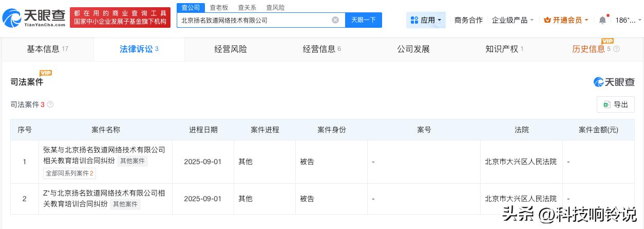
Task: Clear the search box with the X icon
Action: coord(335,20)
